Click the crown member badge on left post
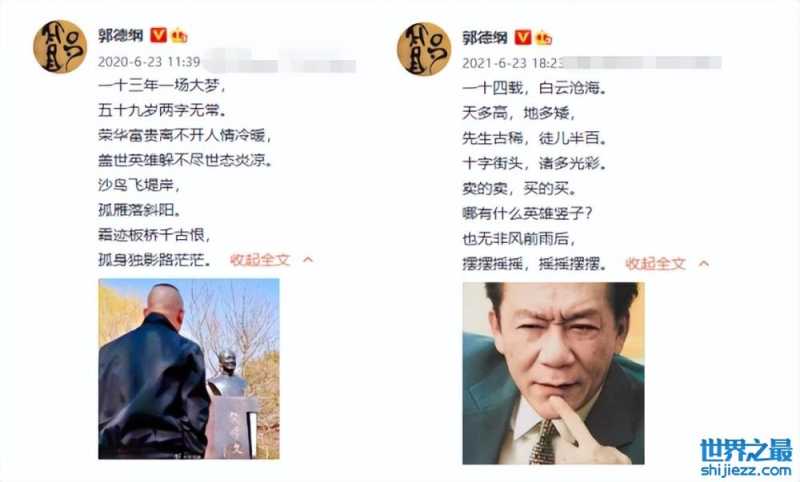The height and width of the screenshot is (482, 800). [180, 36]
